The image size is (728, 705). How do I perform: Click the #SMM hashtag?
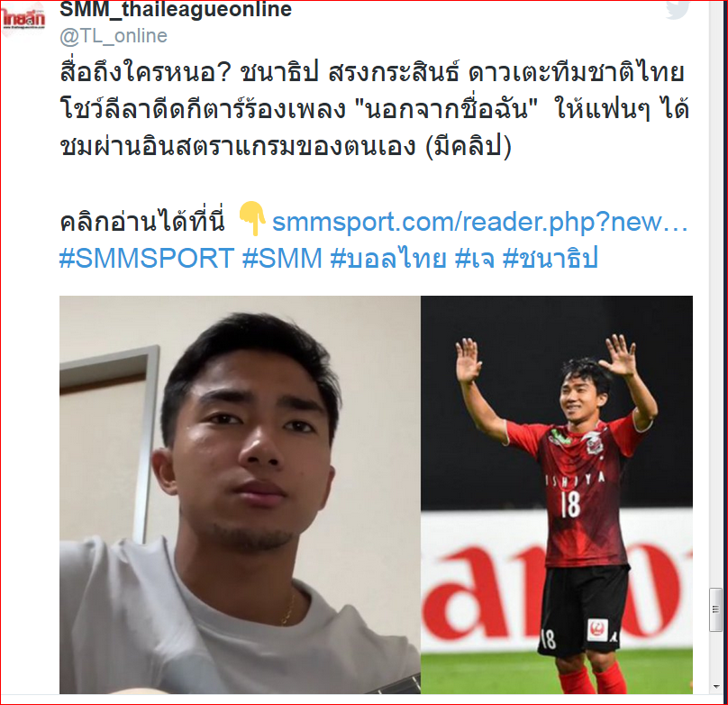tap(282, 258)
